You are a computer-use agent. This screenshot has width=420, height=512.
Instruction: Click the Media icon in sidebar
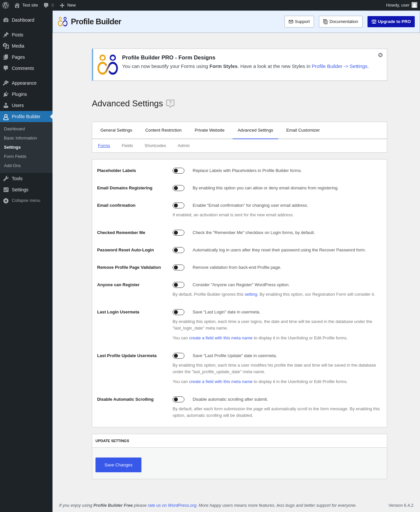pyautogui.click(x=6, y=46)
